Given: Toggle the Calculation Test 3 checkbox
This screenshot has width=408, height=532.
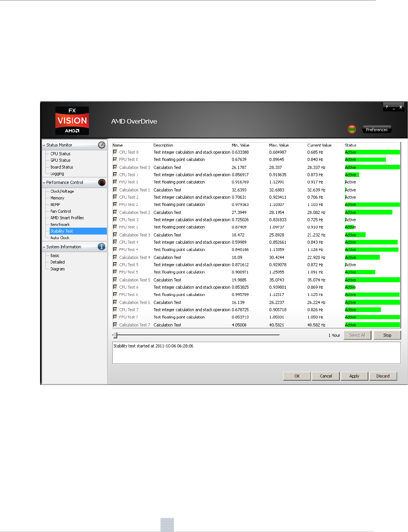Looking at the screenshot, I should pos(115,235).
